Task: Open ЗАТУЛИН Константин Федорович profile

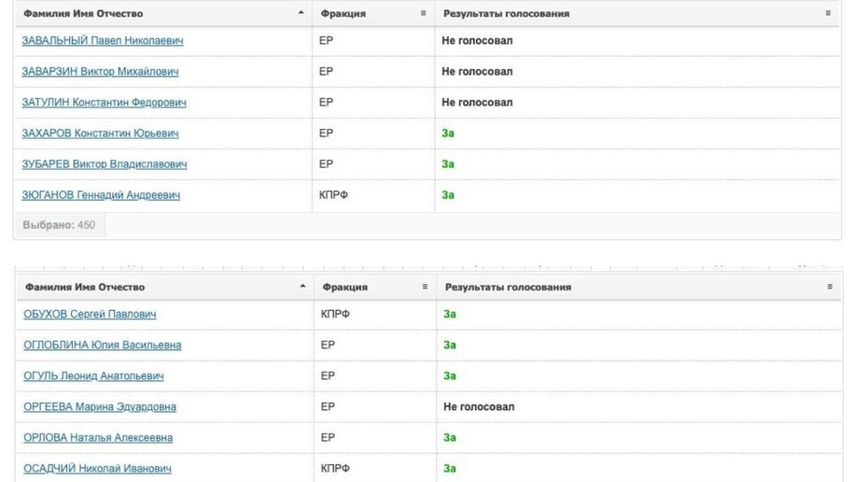Action: [105, 103]
